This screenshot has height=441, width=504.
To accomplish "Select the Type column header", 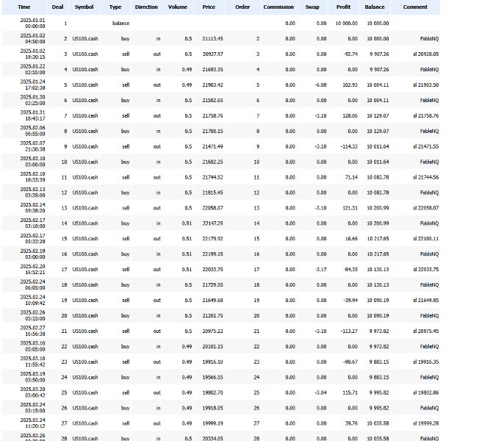I will tap(115, 7).
